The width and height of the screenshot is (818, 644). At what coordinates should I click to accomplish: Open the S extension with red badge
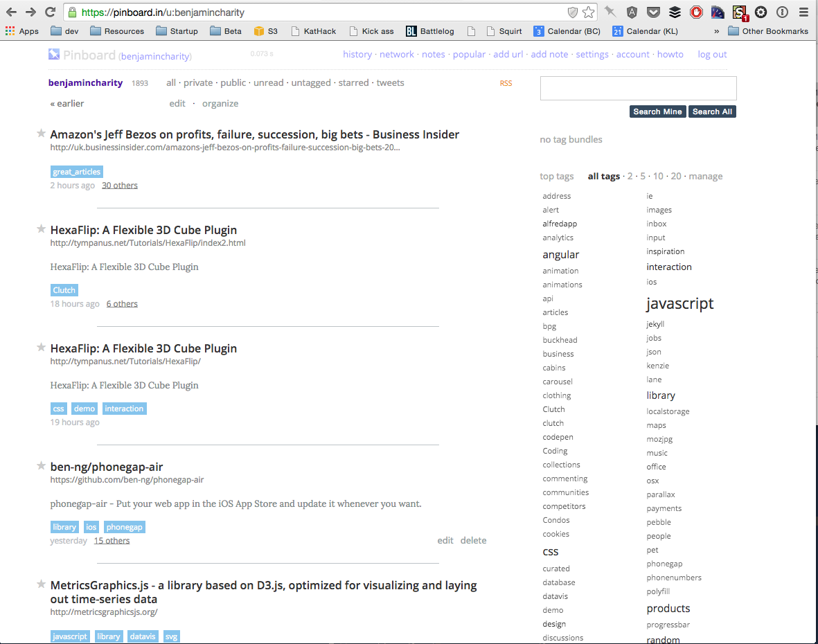point(740,12)
